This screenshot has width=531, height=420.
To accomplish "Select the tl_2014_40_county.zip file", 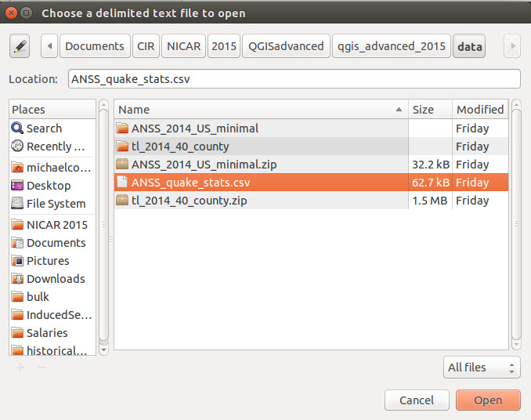I will point(311,201).
